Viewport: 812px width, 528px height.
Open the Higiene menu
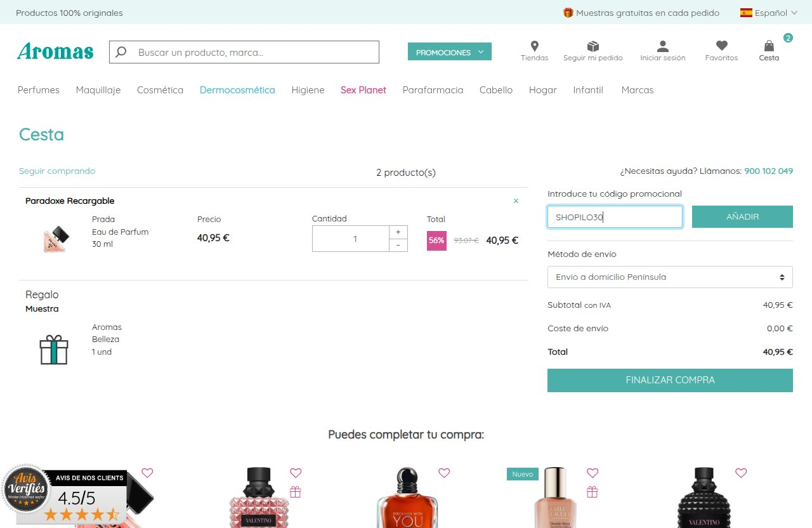[308, 90]
